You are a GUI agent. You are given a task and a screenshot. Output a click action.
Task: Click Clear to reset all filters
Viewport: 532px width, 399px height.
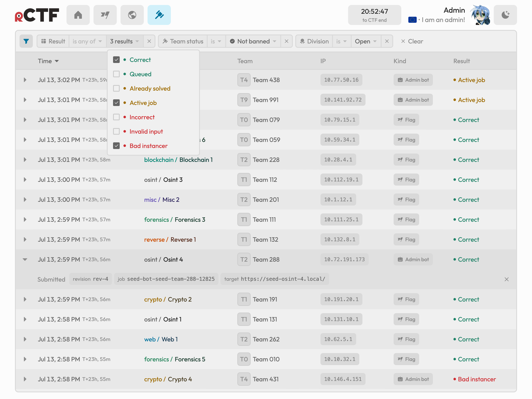pyautogui.click(x=412, y=41)
